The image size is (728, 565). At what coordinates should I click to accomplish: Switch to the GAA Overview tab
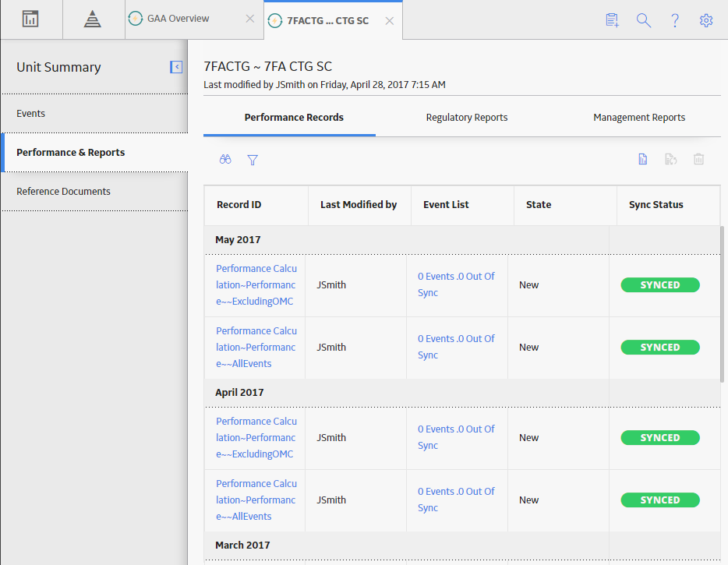coord(178,19)
